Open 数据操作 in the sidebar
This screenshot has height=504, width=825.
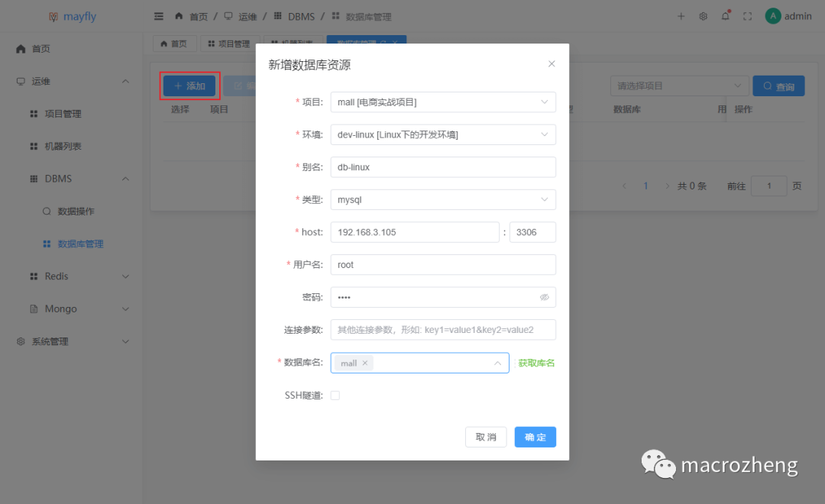click(x=76, y=212)
